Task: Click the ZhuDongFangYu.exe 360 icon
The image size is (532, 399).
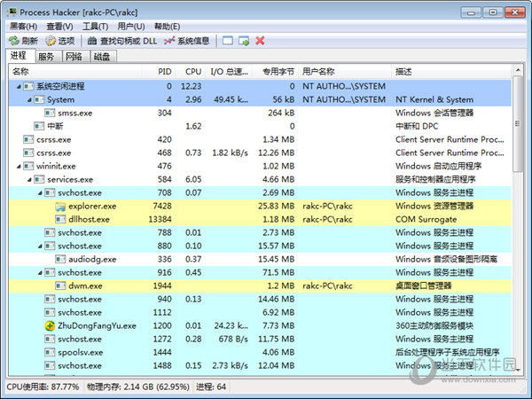Action: 50,325
